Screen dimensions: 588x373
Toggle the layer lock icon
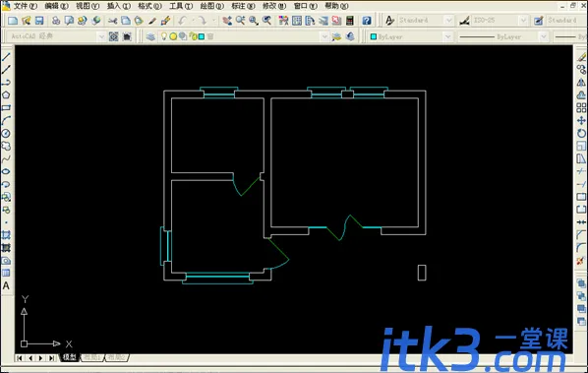(193, 36)
